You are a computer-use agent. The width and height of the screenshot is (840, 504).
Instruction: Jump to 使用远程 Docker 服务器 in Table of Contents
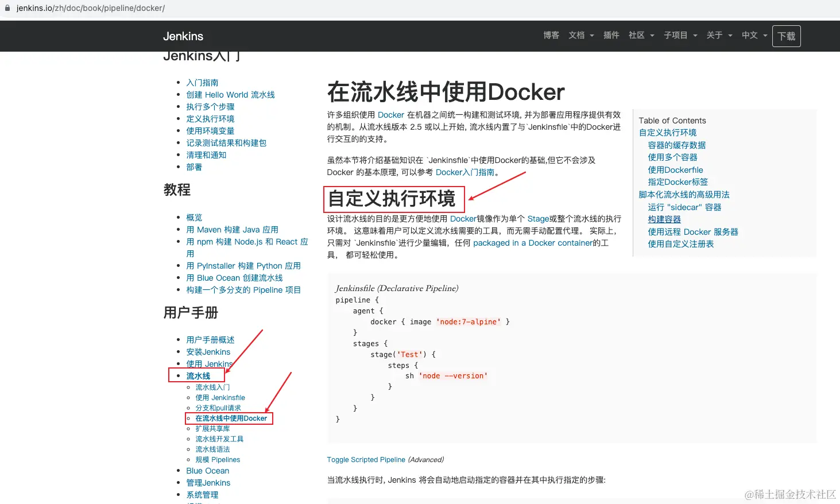[693, 232]
